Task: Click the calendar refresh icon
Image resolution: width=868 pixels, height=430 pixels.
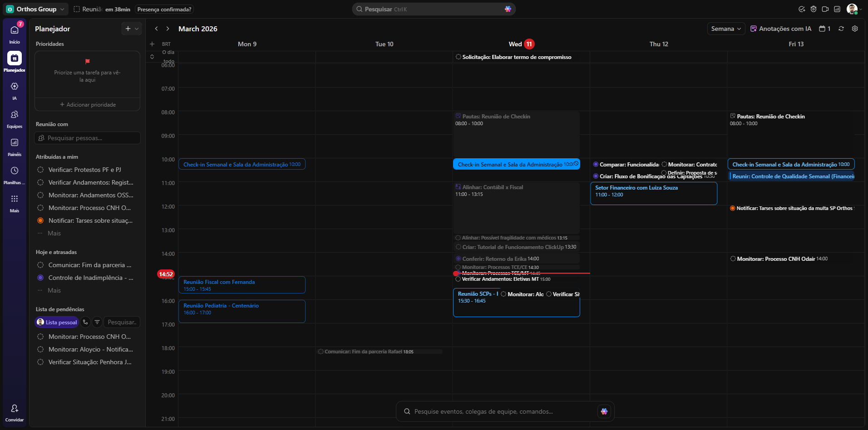Action: tap(841, 29)
